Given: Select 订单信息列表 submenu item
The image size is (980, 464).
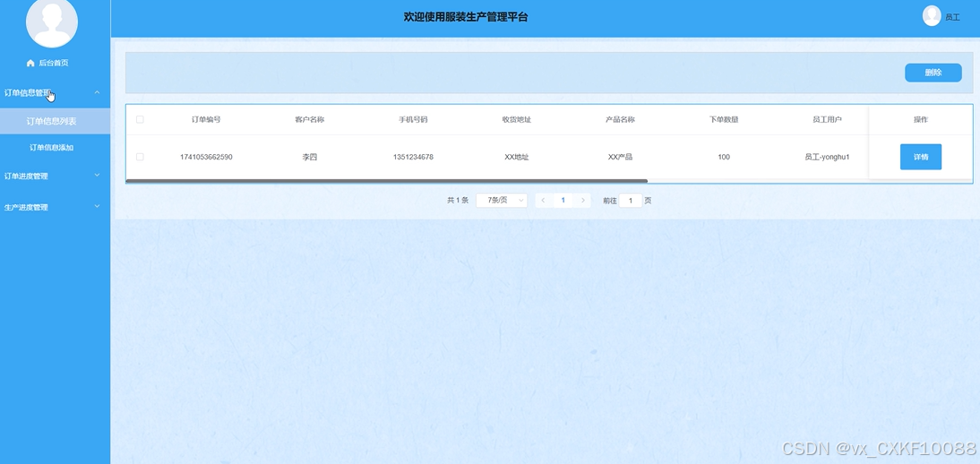Looking at the screenshot, I should point(55,121).
